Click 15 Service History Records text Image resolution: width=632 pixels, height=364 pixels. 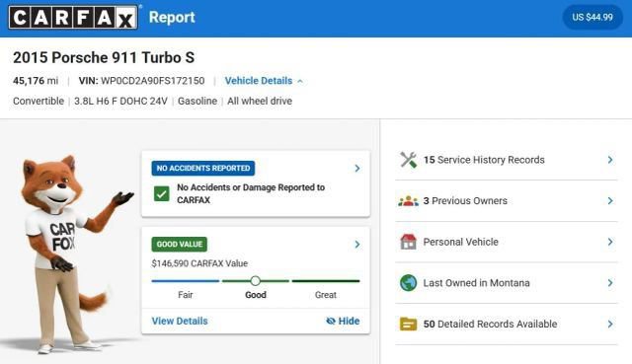[x=484, y=160]
